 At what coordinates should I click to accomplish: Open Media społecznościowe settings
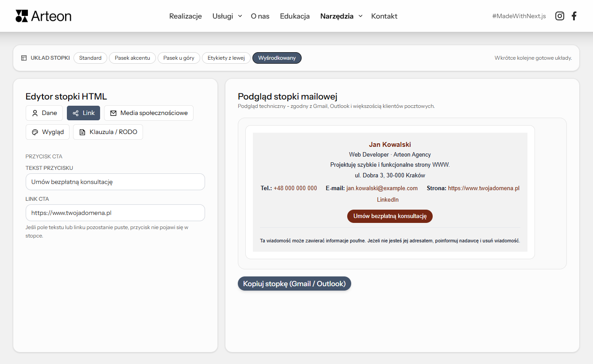click(148, 113)
